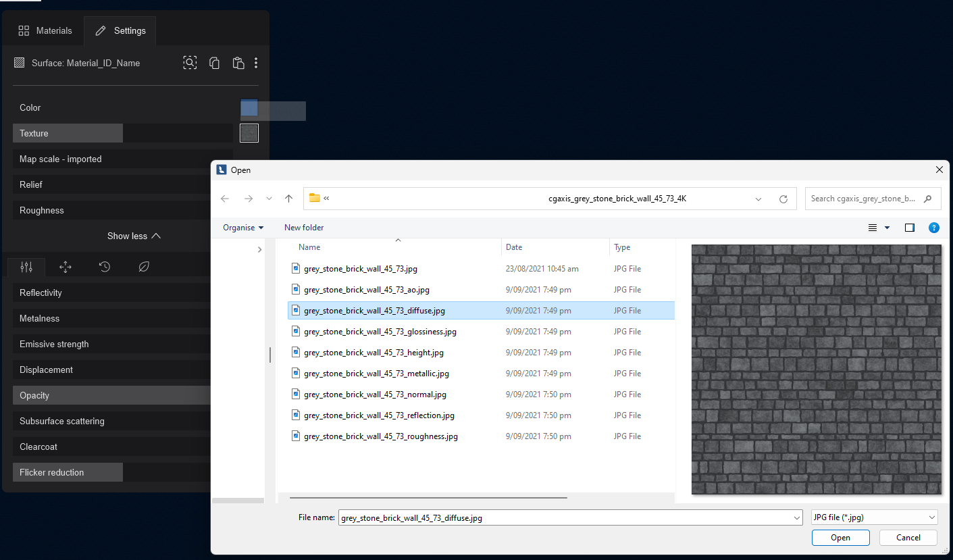Switch to the Materials tab
953x560 pixels.
click(x=45, y=30)
